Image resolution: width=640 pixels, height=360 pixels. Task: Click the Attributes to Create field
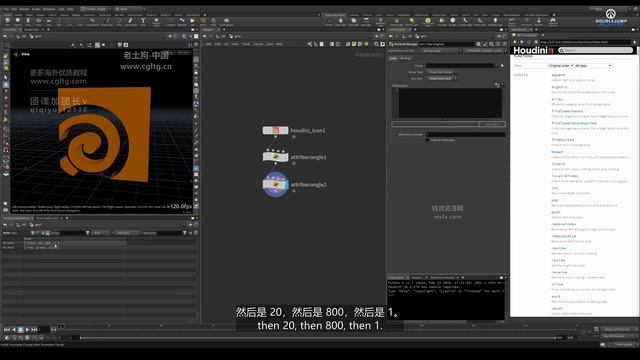click(x=465, y=134)
